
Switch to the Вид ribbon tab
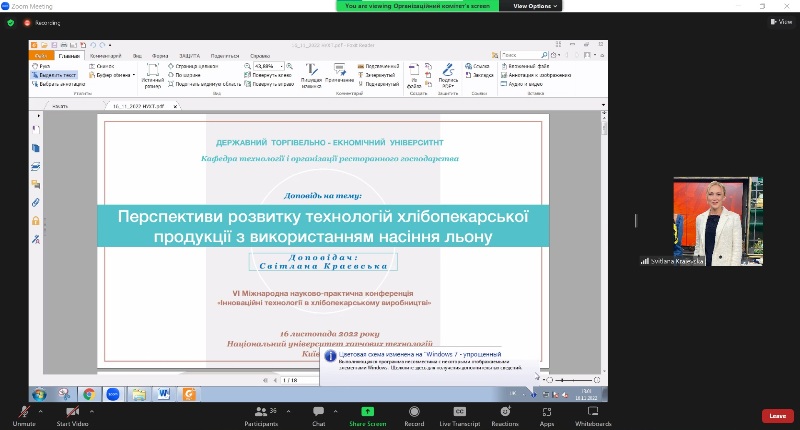click(x=137, y=56)
